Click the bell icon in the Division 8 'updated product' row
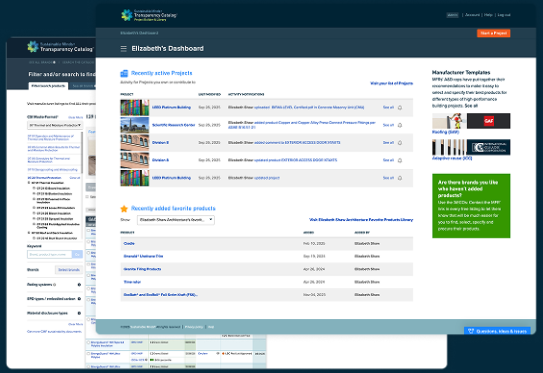Viewport: 543px width, 373px height. [400, 160]
